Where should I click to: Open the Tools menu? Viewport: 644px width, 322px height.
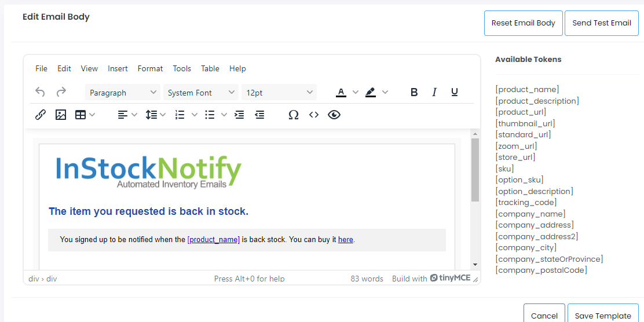click(182, 68)
